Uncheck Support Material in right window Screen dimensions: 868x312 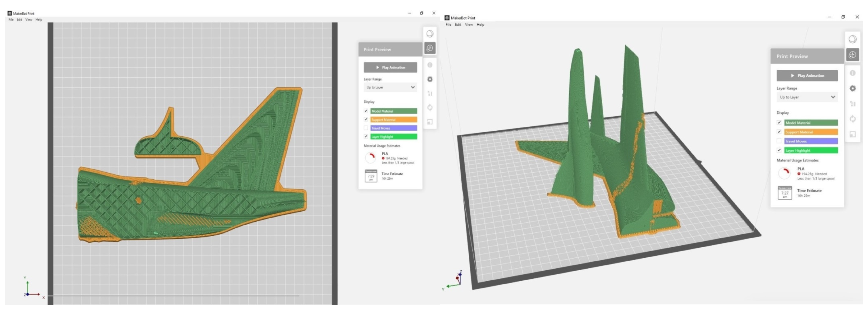click(x=779, y=132)
